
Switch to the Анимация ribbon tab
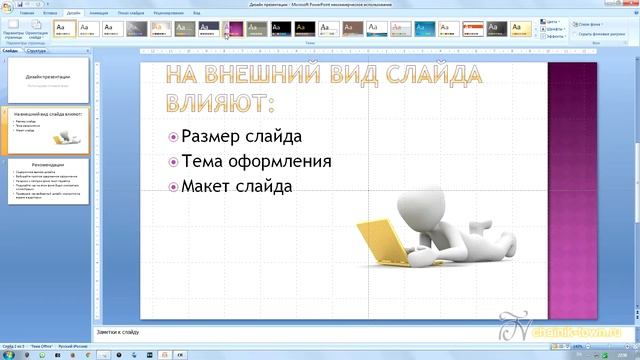pyautogui.click(x=99, y=13)
